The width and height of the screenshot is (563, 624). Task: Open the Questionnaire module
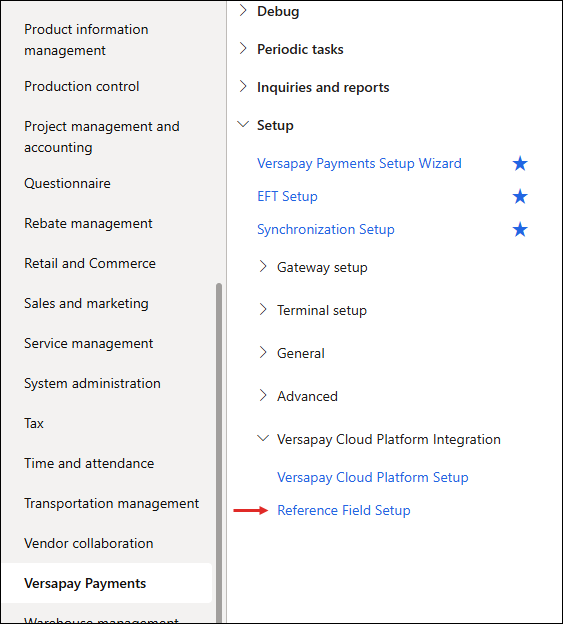[67, 183]
